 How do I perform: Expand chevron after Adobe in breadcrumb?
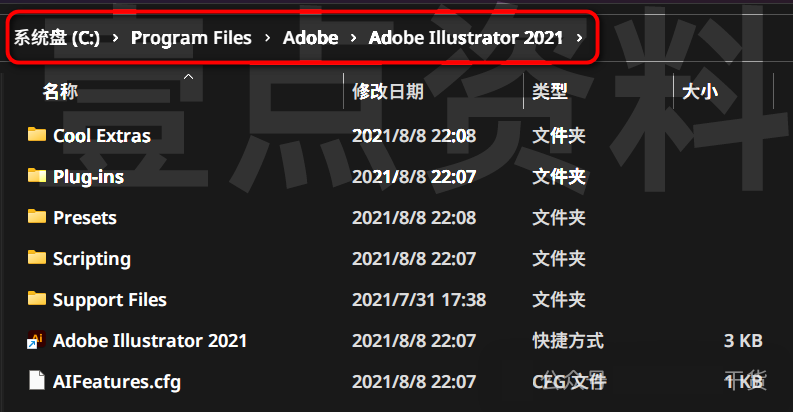tap(353, 38)
